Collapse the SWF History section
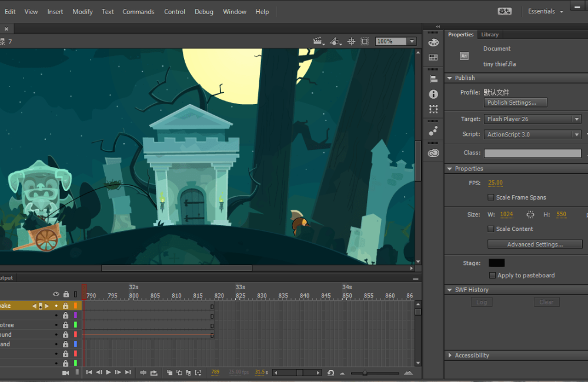Screen dimensions: 588x382 450,290
